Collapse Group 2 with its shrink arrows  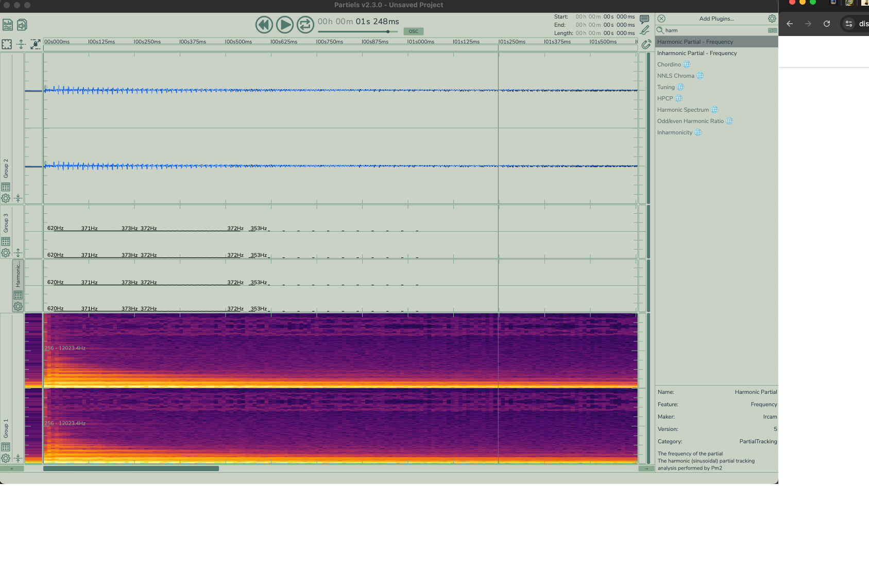(x=18, y=198)
